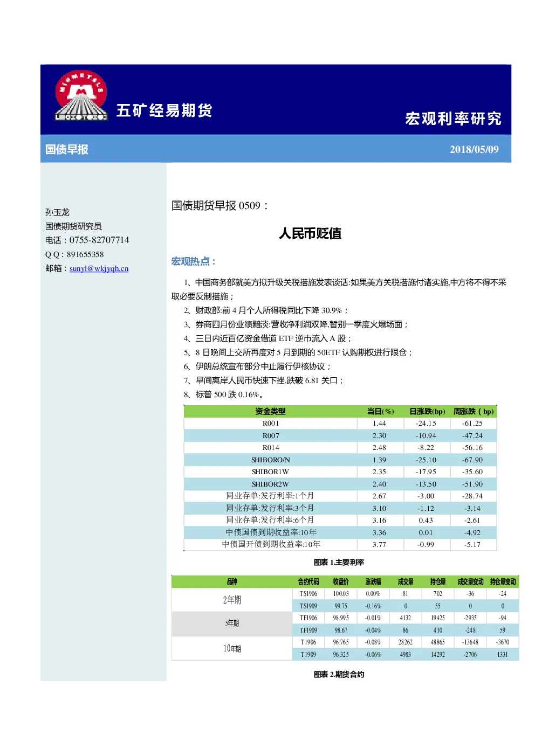
Task: Select the caption 图表 2.期货合约
Action: pyautogui.click(x=339, y=674)
